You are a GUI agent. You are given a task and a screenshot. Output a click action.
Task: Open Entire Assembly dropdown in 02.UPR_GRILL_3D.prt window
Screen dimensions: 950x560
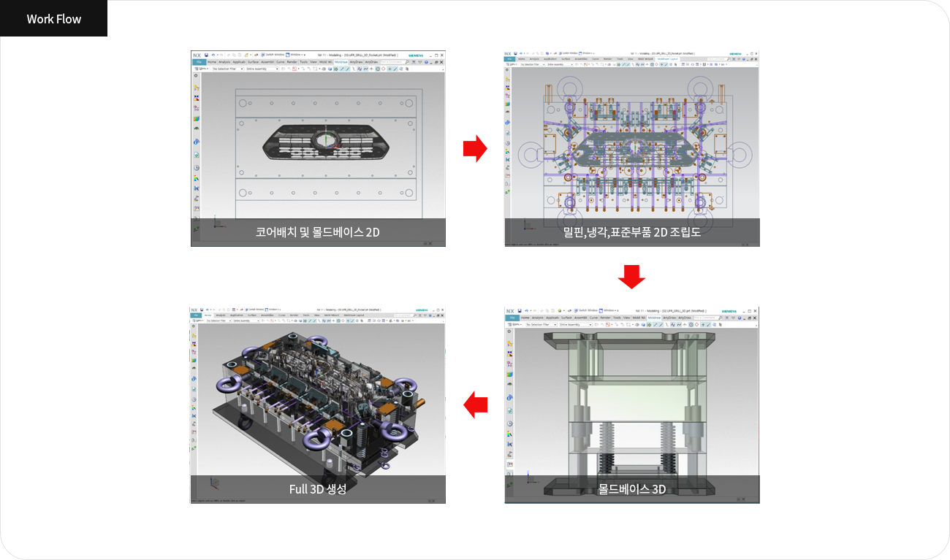point(576,325)
